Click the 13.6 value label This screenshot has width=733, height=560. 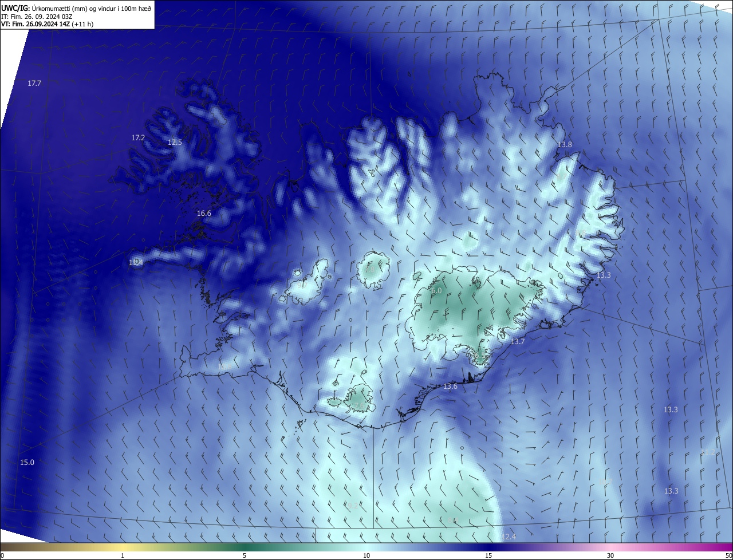pyautogui.click(x=450, y=387)
